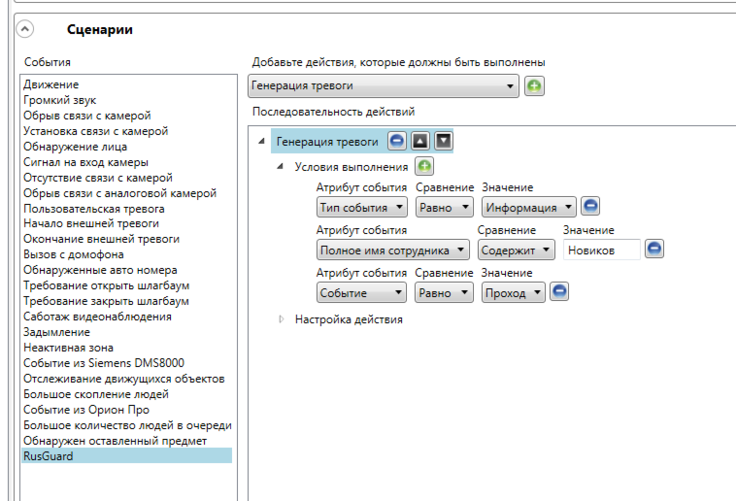736x501 pixels.
Task: Delete the Событие condition row
Action: pos(559,292)
